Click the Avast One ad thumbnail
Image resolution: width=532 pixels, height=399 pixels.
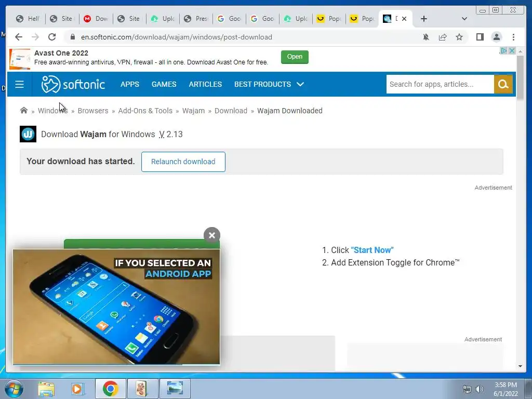click(x=20, y=59)
